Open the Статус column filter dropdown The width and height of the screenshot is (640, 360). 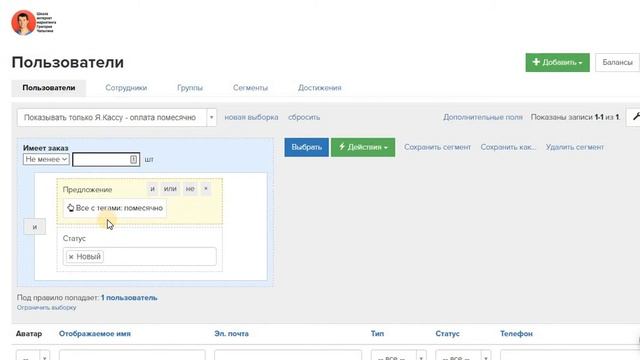463,356
